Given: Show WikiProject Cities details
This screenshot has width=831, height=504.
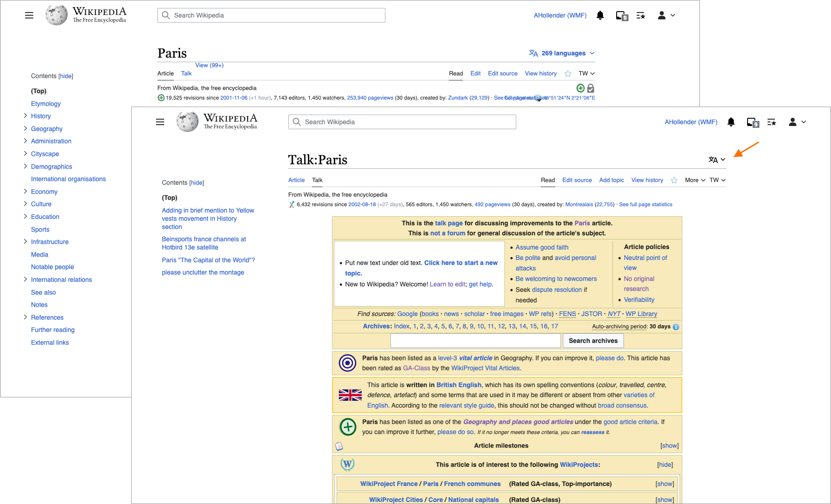Looking at the screenshot, I should pos(664,500).
